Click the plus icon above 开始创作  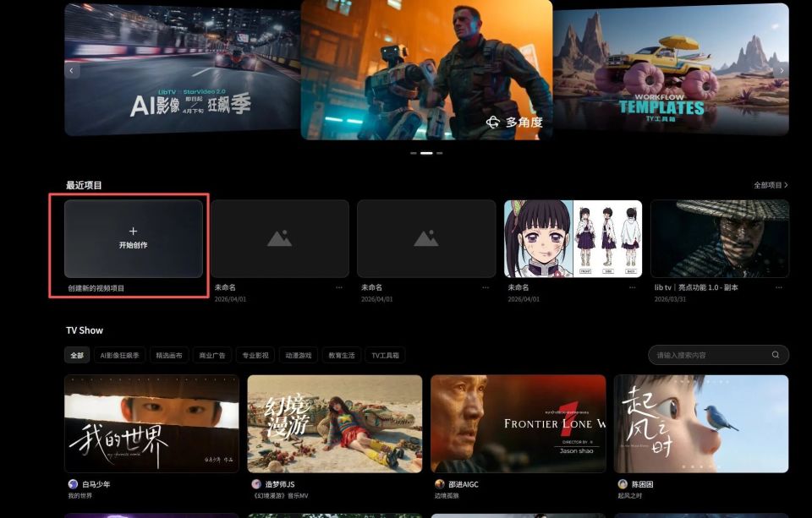133,232
